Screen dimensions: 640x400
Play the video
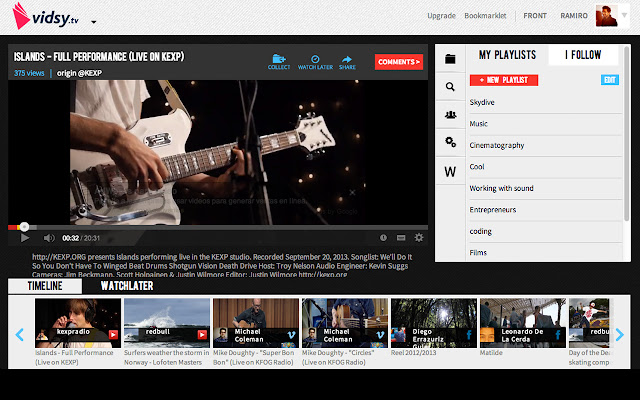[x=24, y=238]
